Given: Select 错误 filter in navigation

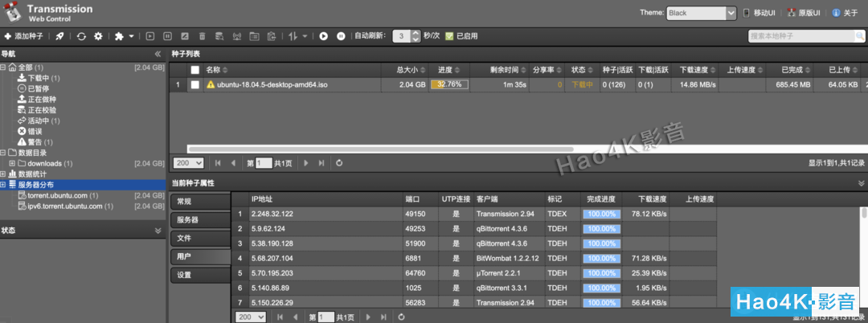Looking at the screenshot, I should click(30, 131).
